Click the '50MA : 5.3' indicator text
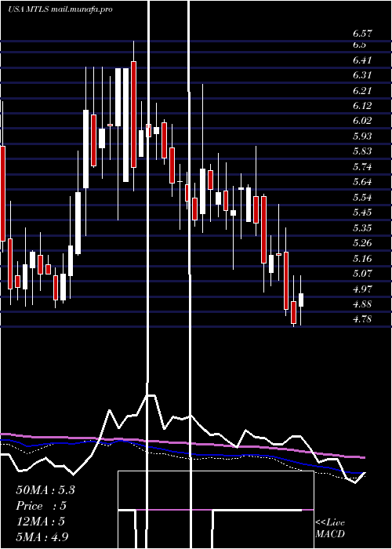This screenshot has width=392, height=549. (45, 490)
